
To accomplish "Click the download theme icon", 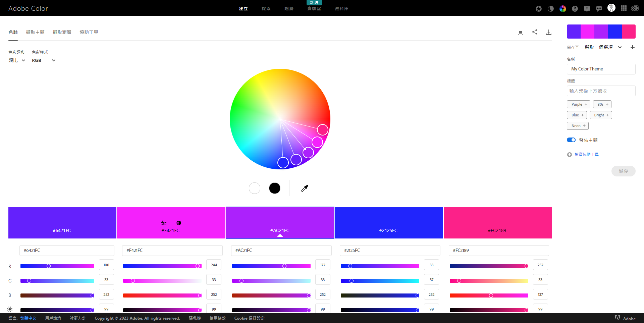I will pos(549,32).
